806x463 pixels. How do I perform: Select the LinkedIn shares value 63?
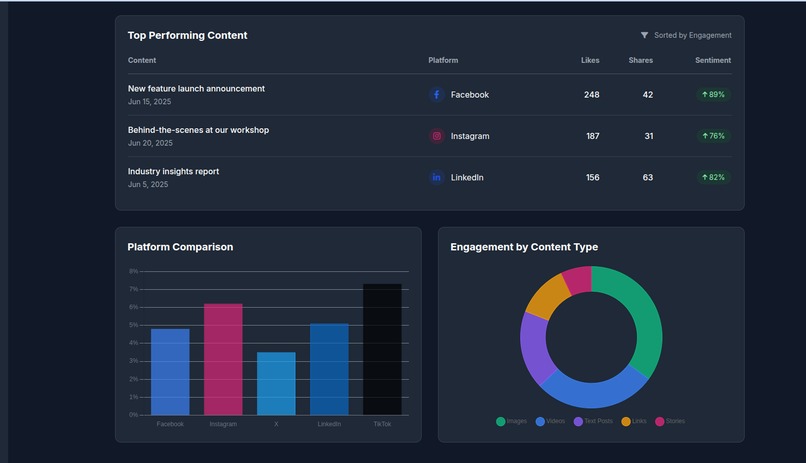648,177
